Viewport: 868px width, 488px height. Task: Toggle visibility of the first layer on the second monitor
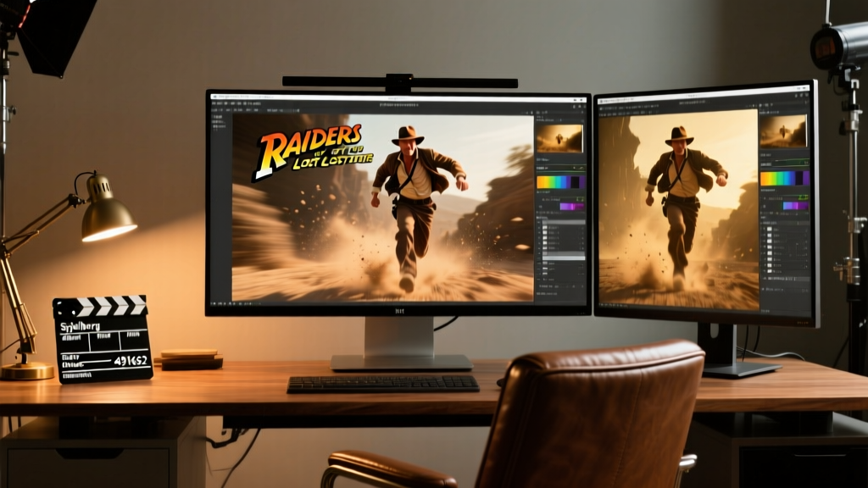[765, 230]
